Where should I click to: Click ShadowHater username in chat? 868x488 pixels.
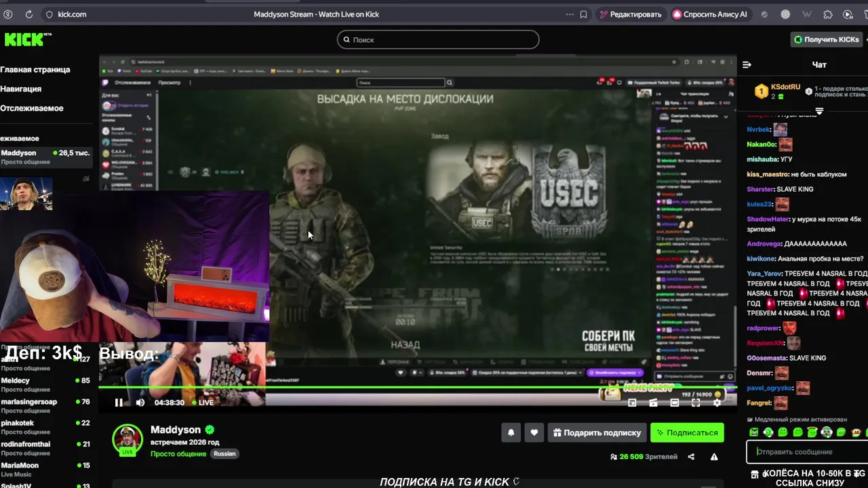click(768, 219)
